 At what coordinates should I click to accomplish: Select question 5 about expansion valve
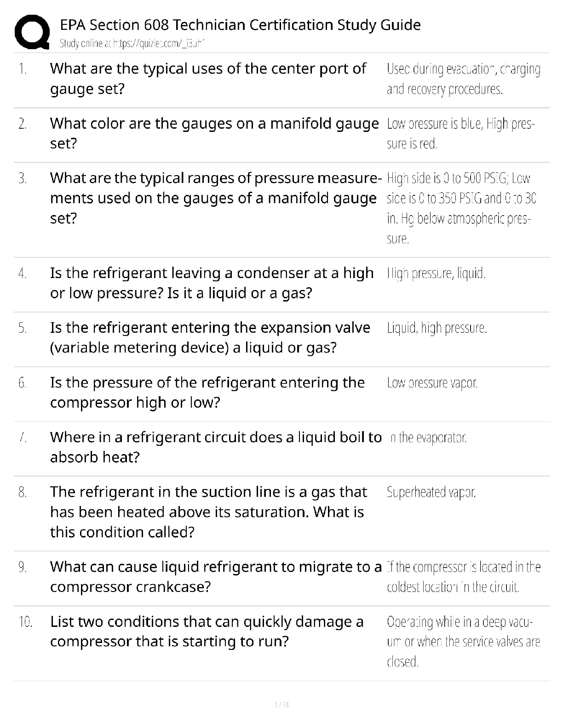click(210, 337)
